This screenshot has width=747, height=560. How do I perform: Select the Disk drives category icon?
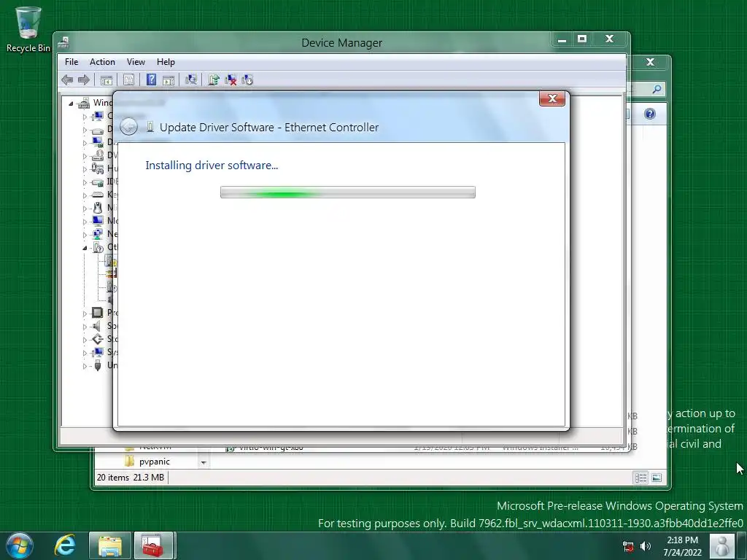point(98,130)
